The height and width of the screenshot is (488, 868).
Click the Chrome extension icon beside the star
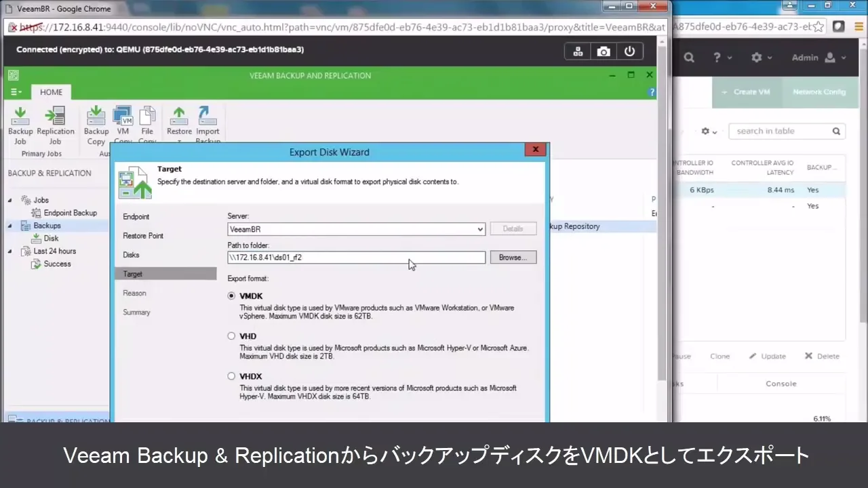tap(839, 26)
